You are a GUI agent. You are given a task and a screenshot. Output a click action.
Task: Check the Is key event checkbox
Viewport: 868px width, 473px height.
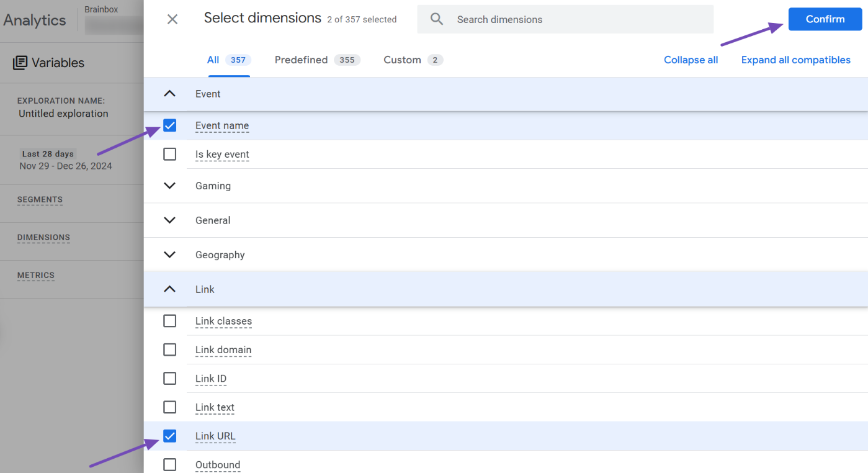(x=169, y=154)
